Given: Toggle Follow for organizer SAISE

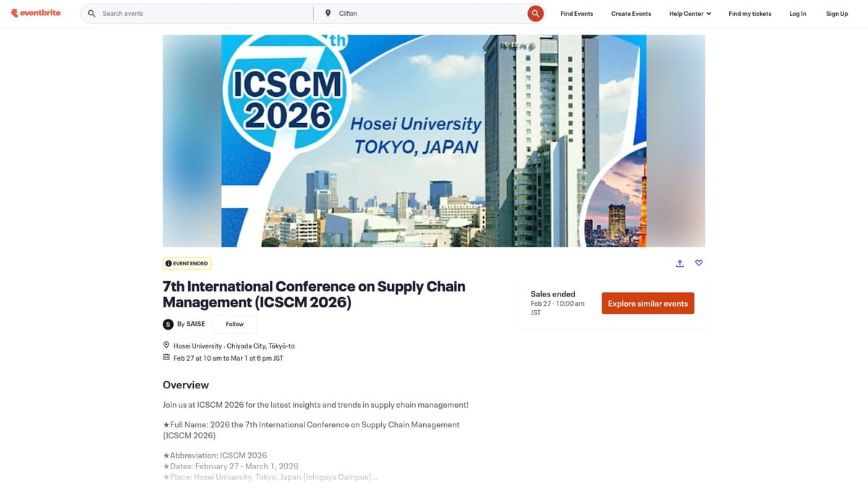Looking at the screenshot, I should (234, 324).
